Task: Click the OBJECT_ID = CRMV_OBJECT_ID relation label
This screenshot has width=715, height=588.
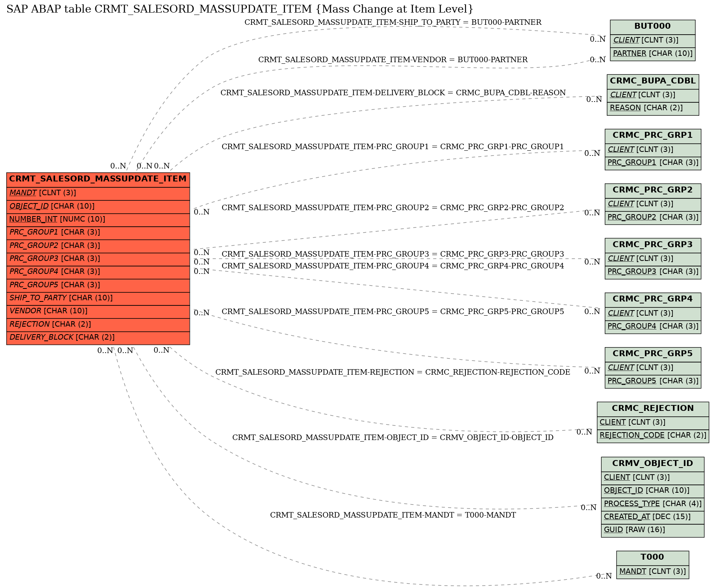Action: (393, 438)
